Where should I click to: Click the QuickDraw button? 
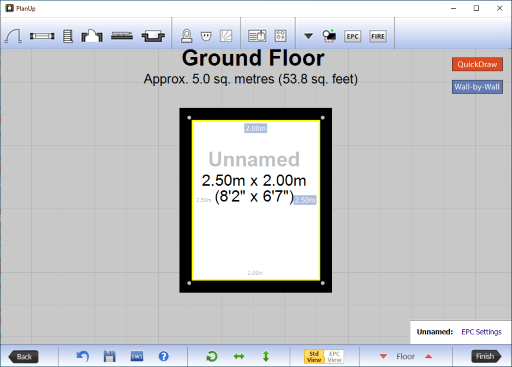pos(477,64)
